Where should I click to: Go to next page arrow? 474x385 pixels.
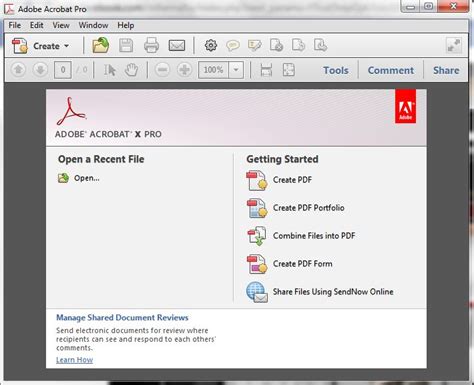(x=40, y=70)
